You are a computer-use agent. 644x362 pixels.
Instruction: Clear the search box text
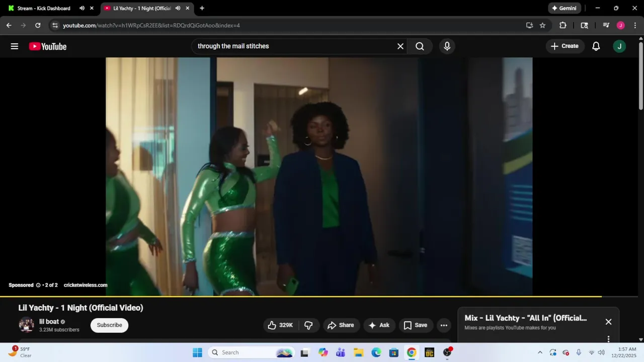400,46
